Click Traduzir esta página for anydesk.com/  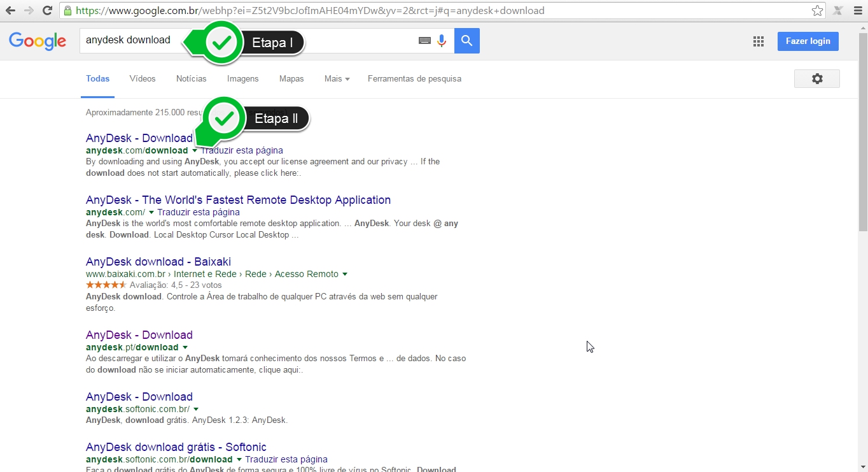tap(199, 213)
